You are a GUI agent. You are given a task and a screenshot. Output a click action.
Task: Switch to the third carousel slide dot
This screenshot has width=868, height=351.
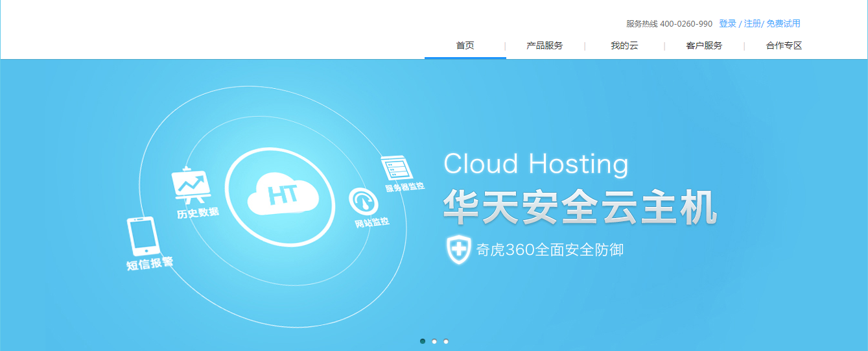point(446,341)
